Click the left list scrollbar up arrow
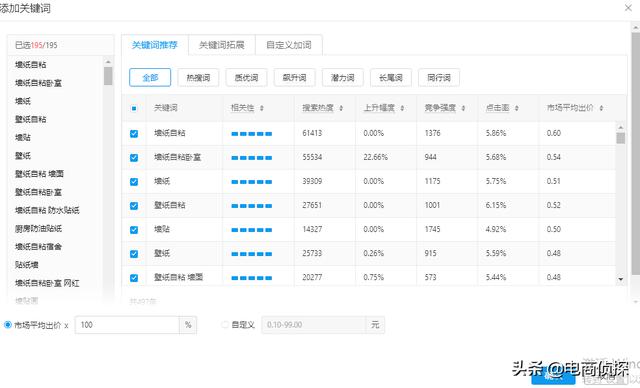 click(108, 62)
